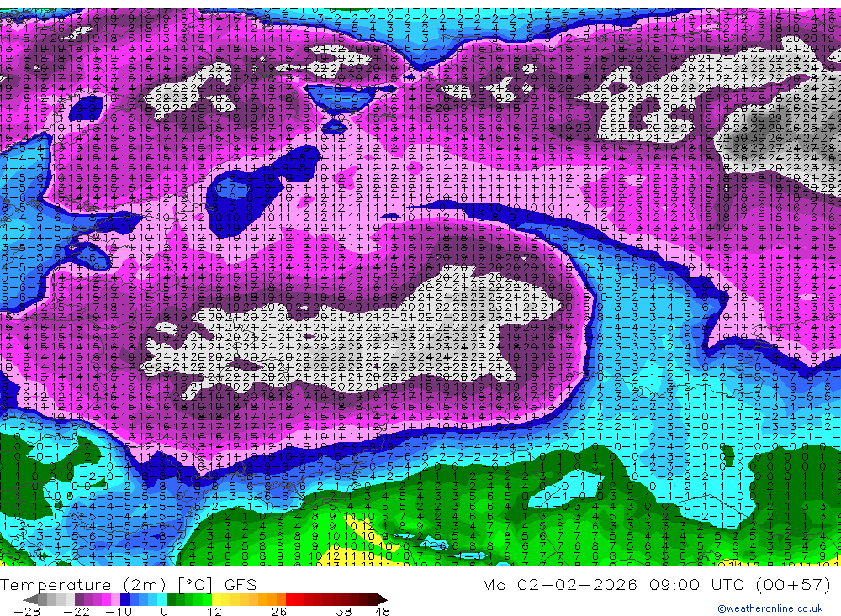Select the forecast date 'Mo 02-02-2026'
Image resolution: width=841 pixels, height=616 pixels.
[560, 584]
